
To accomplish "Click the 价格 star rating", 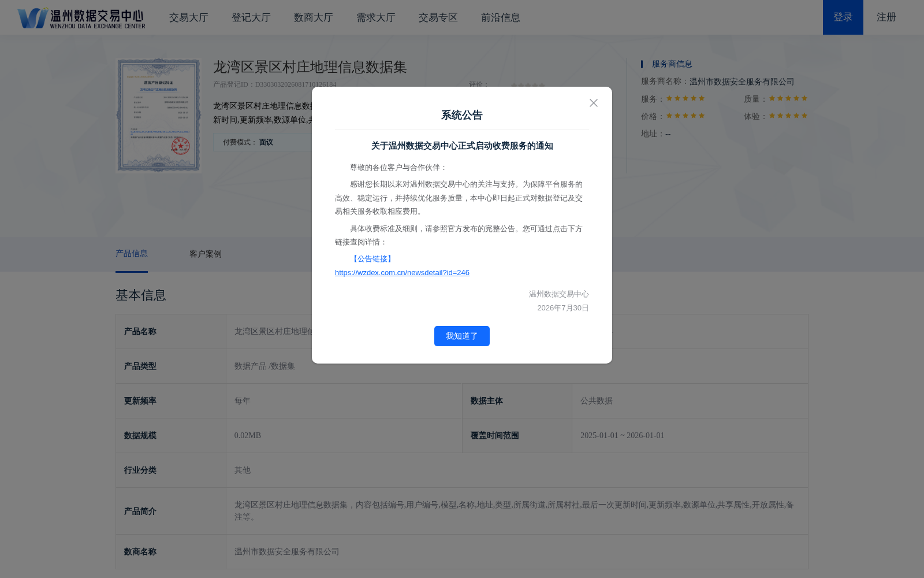I will 685,116.
